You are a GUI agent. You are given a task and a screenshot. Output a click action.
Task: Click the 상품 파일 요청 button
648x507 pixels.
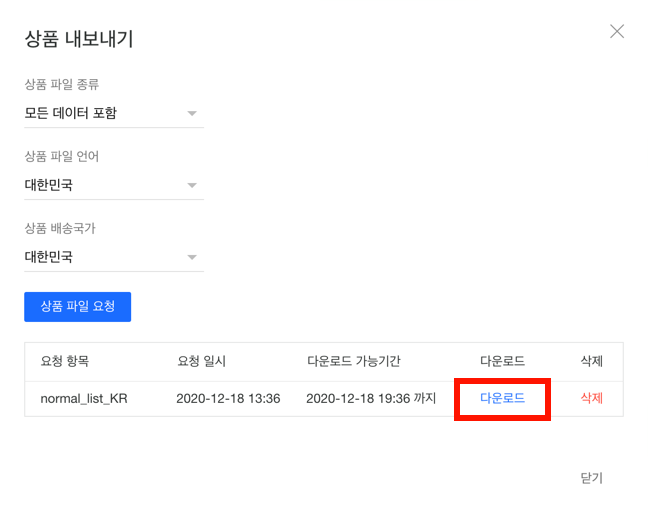77,307
